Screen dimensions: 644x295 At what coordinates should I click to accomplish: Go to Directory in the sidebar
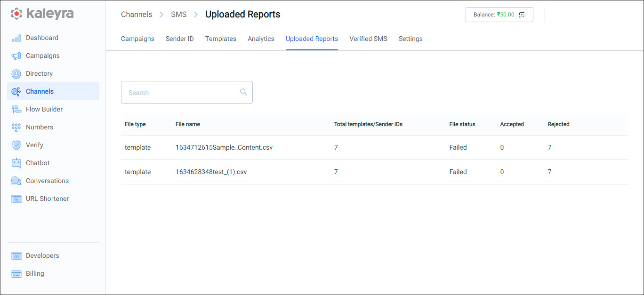tap(53, 73)
